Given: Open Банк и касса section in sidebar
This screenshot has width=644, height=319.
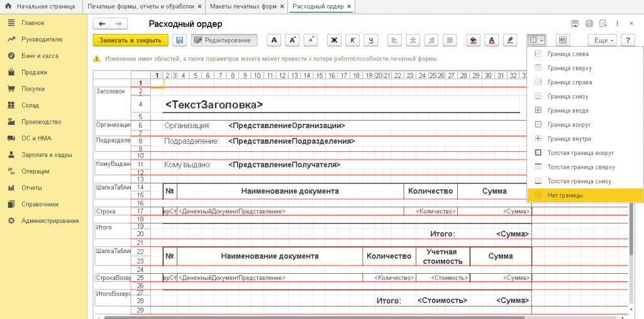Looking at the screenshot, I should point(40,56).
